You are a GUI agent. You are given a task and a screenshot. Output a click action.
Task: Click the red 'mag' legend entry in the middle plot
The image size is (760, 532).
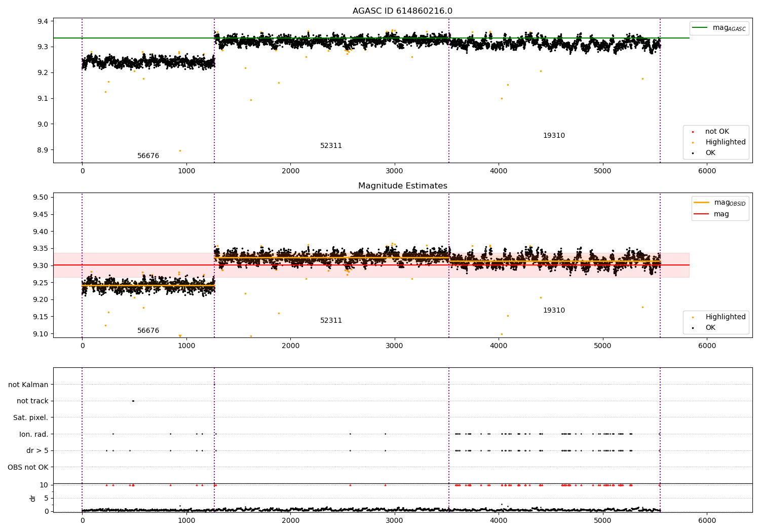712,214
